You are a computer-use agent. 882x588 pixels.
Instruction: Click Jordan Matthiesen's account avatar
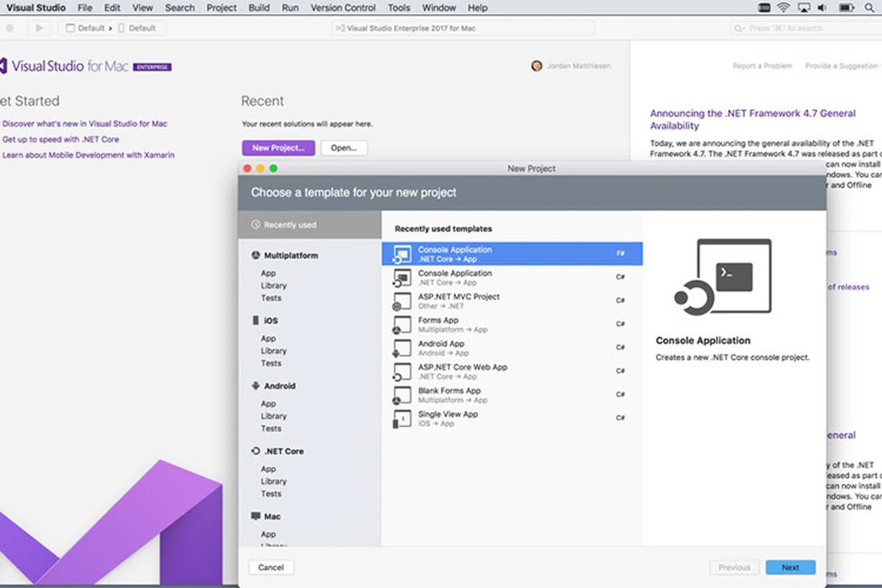[537, 66]
